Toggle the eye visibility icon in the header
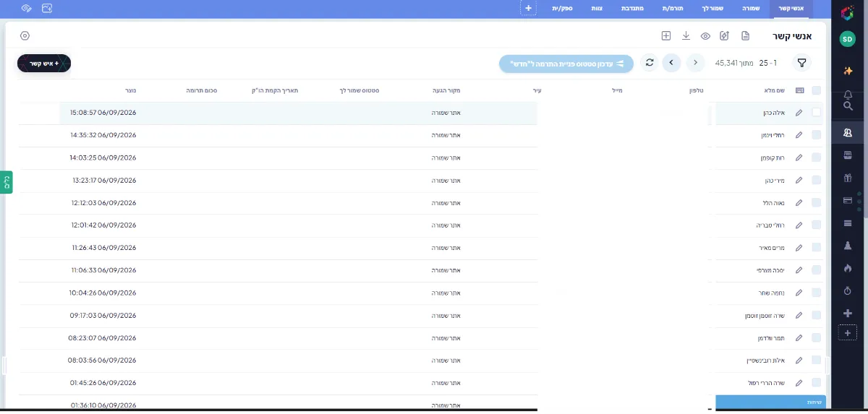The width and height of the screenshot is (868, 414). 705,36
